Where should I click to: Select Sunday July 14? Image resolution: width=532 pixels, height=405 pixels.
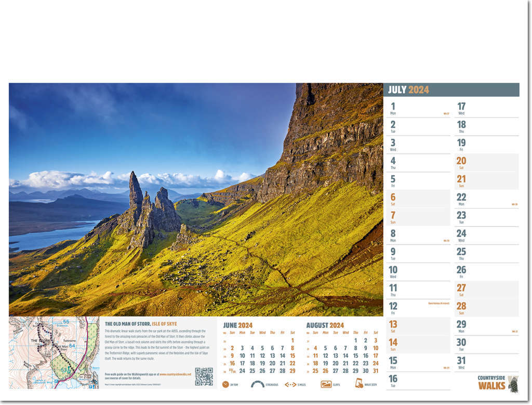coord(418,345)
